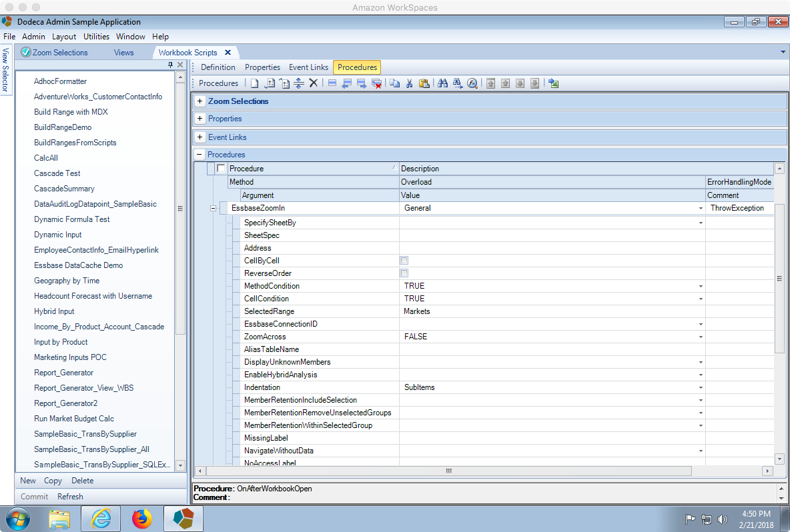Switch to the Definition tab
This screenshot has width=790, height=532.
point(218,67)
